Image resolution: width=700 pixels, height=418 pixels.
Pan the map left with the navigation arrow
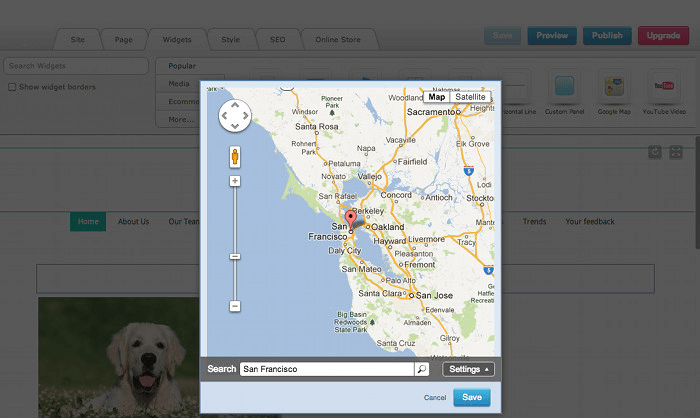tap(225, 116)
